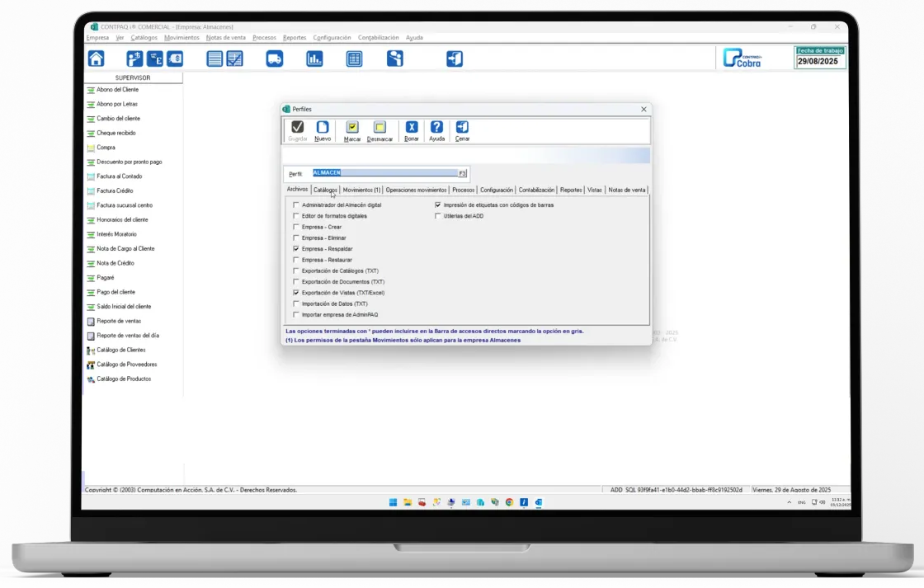Open Nota de Crédito in sidebar
This screenshot has height=588, width=924.
[x=115, y=263]
